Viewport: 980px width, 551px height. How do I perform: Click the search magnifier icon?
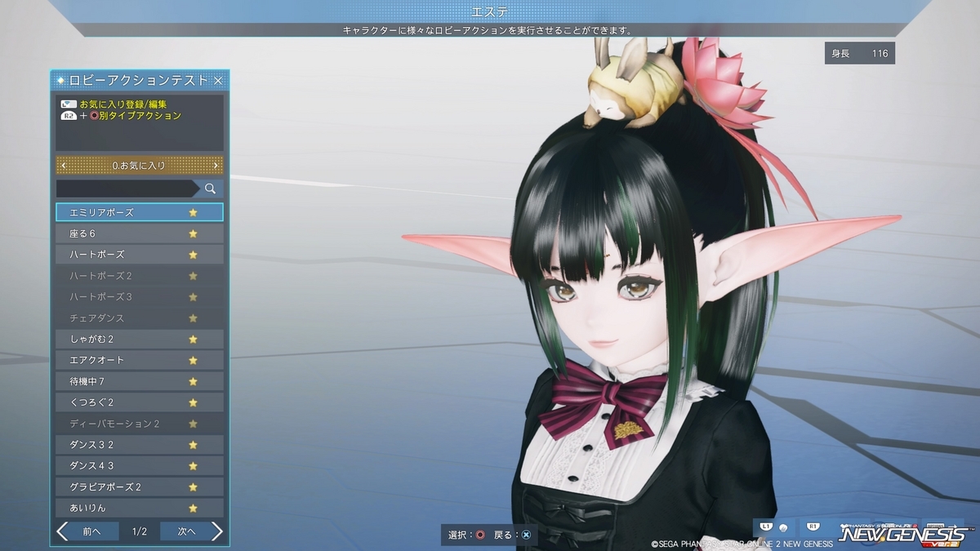point(211,189)
